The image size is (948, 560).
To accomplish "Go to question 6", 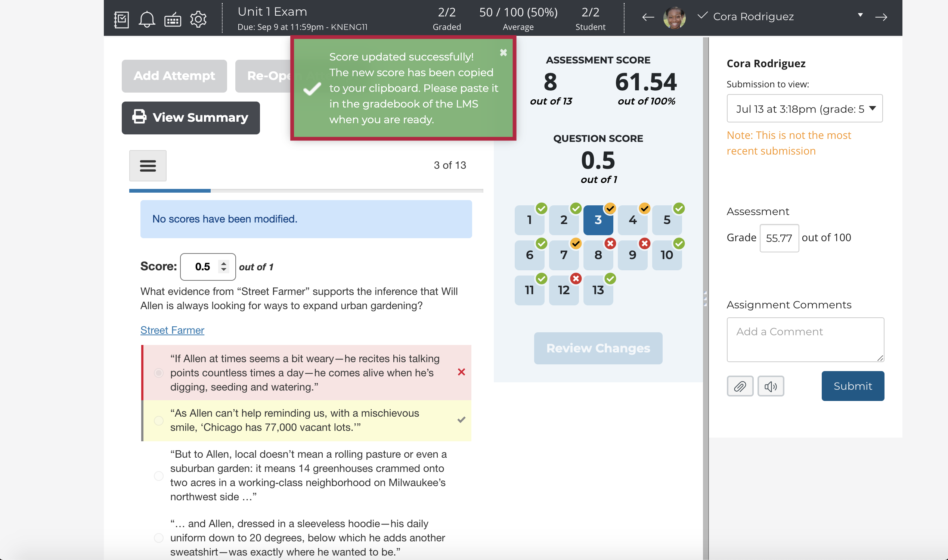I will point(529,255).
